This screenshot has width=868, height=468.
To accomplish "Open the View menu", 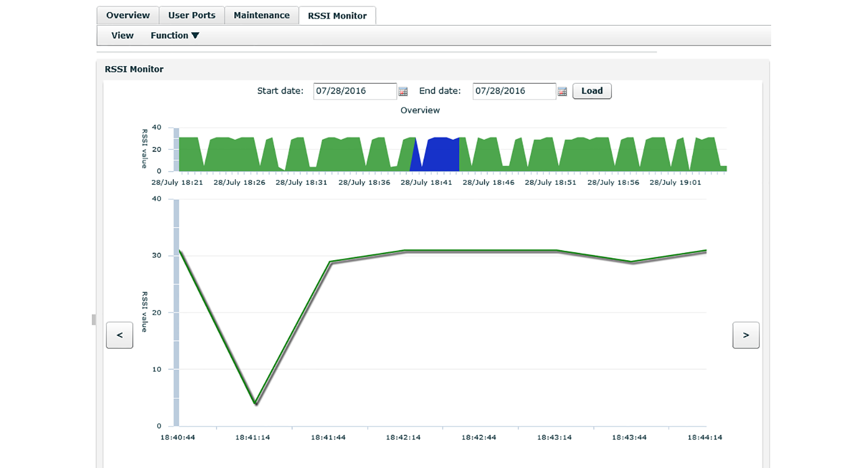I will [x=123, y=36].
